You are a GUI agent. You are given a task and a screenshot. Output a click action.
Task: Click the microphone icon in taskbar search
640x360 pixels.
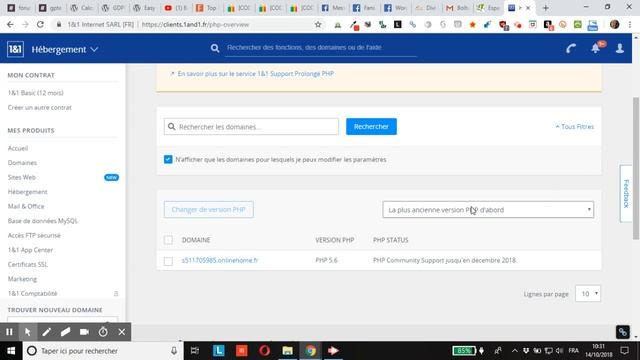[174, 351]
